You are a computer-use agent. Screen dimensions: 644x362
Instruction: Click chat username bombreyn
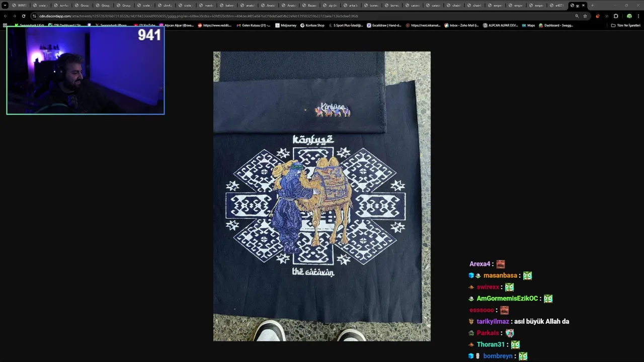[x=498, y=356]
